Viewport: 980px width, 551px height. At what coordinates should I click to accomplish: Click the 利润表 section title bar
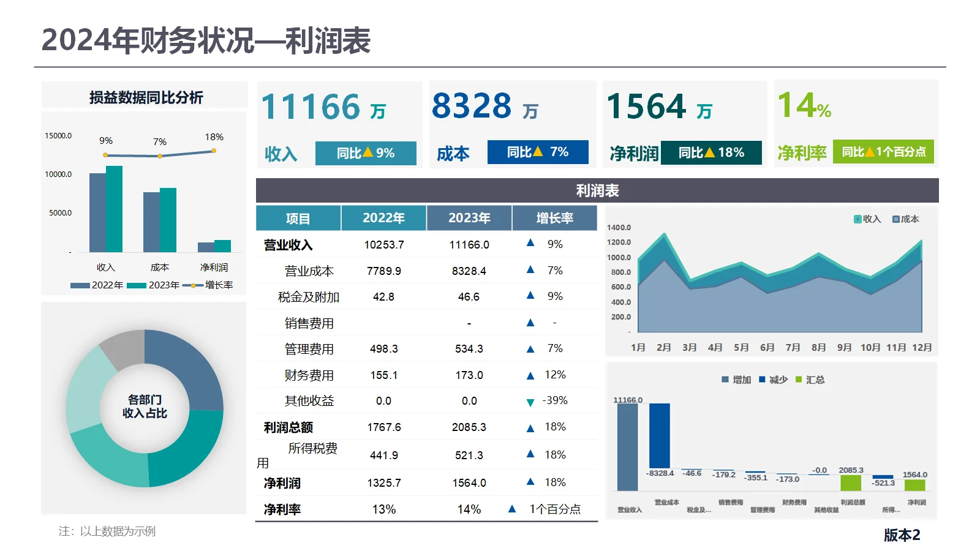point(597,190)
